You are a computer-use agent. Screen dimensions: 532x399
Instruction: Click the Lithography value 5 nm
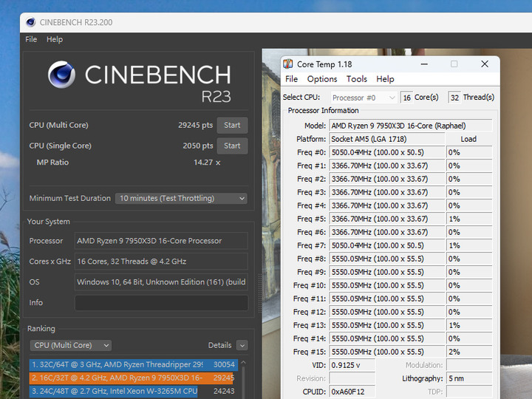click(x=469, y=378)
